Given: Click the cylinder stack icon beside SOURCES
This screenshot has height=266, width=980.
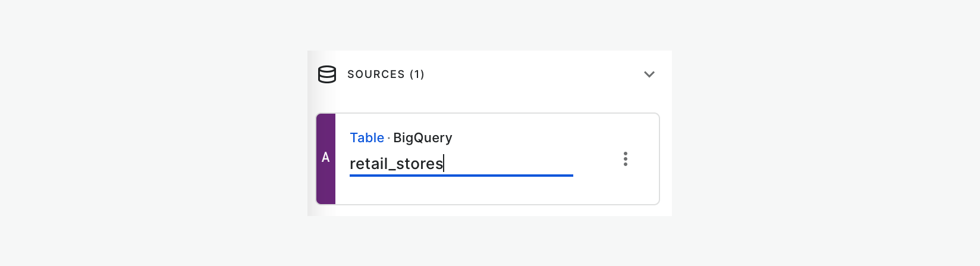Looking at the screenshot, I should coord(326,74).
